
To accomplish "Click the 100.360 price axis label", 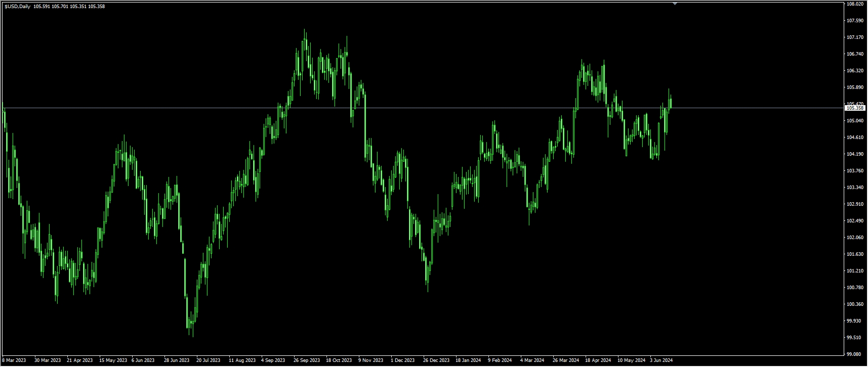I will (855, 304).
